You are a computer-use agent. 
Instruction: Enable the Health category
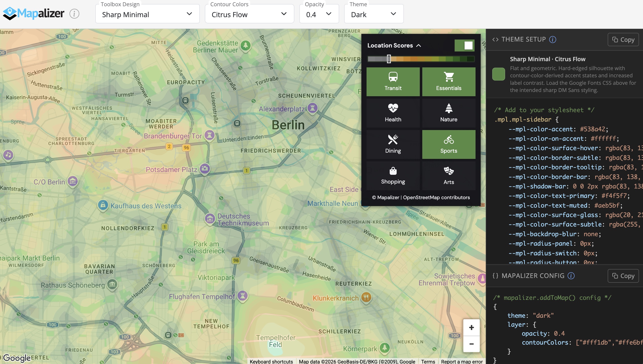[393, 113]
